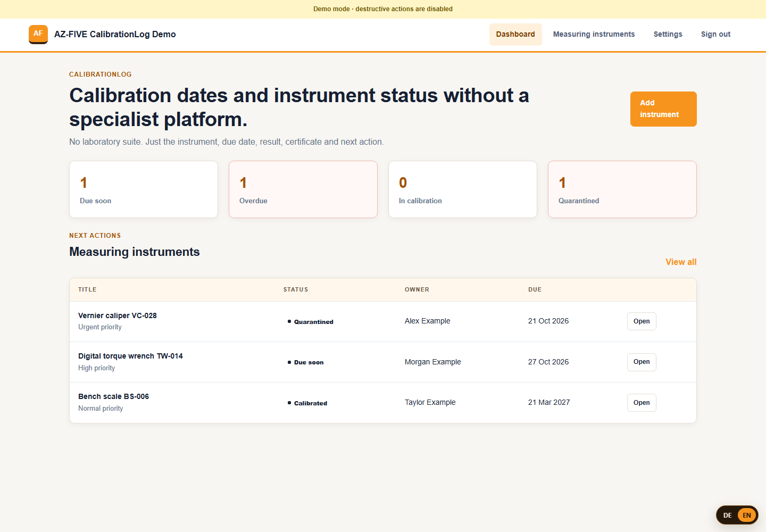Viewport: 766px width, 532px height.
Task: Click owner Morgan Example
Action: [432, 362]
